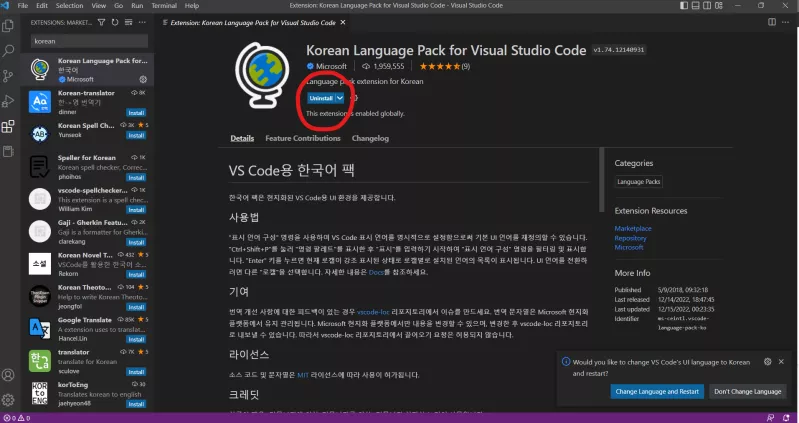Open the Repository resource link
Viewport: 799px width, 423px height.
[630, 238]
